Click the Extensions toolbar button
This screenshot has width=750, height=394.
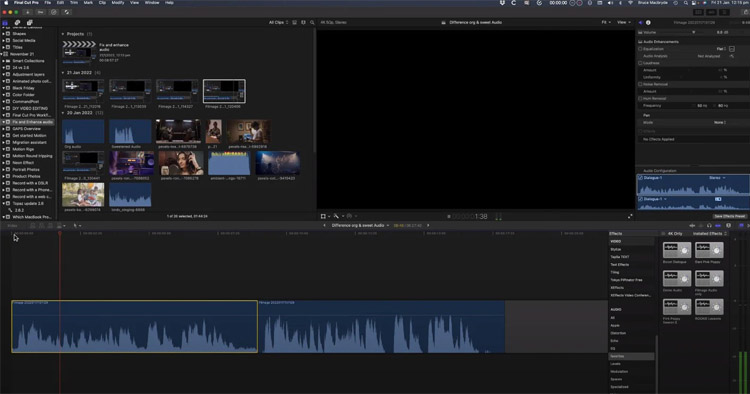[x=67, y=12]
